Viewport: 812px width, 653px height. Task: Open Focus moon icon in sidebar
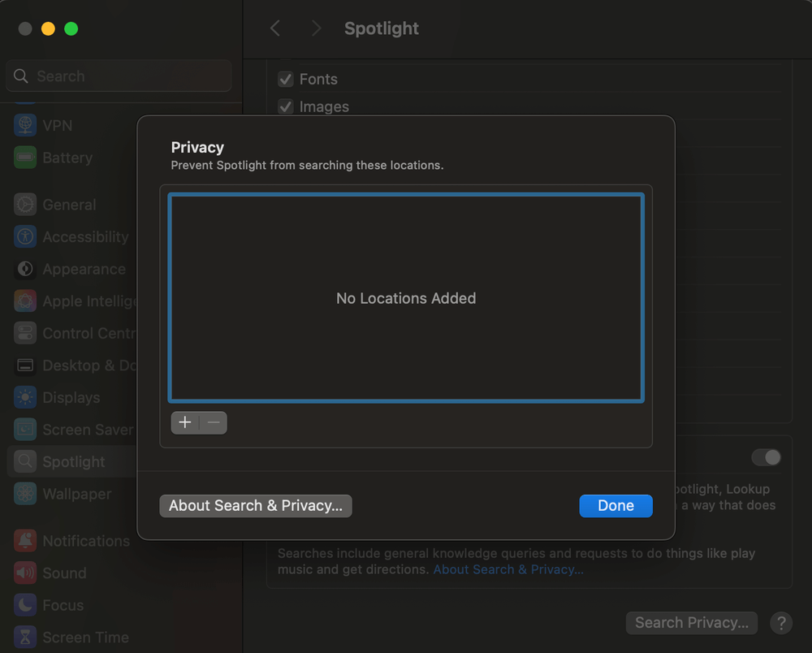click(x=25, y=605)
